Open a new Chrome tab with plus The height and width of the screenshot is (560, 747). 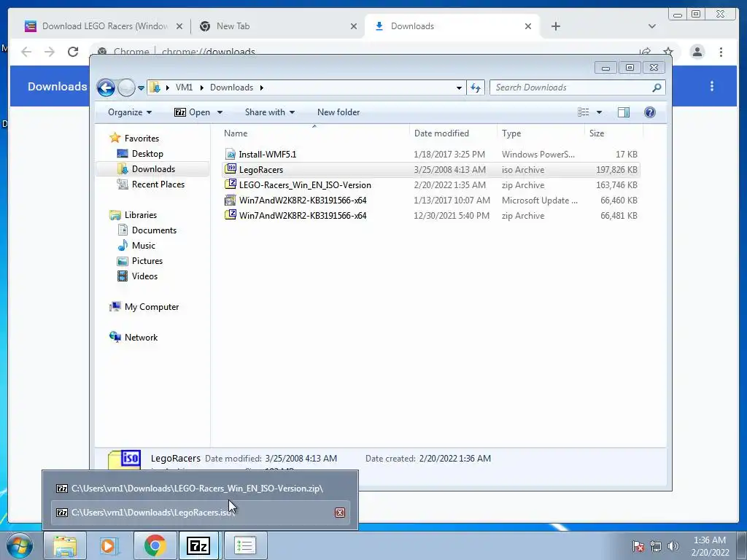(x=555, y=27)
